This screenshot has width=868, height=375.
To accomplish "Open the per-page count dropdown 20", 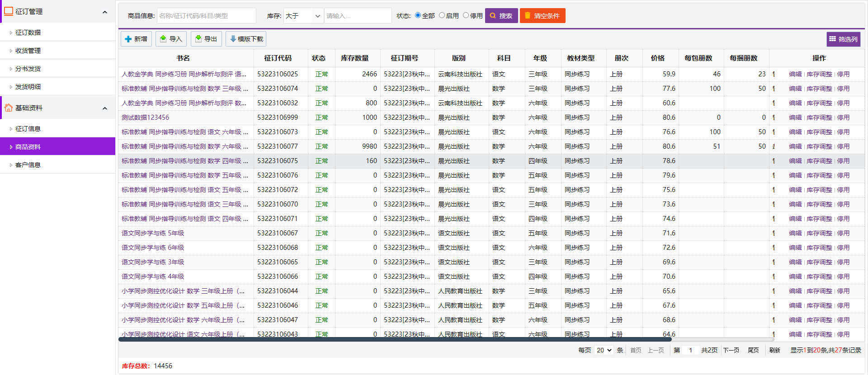I will coord(604,350).
